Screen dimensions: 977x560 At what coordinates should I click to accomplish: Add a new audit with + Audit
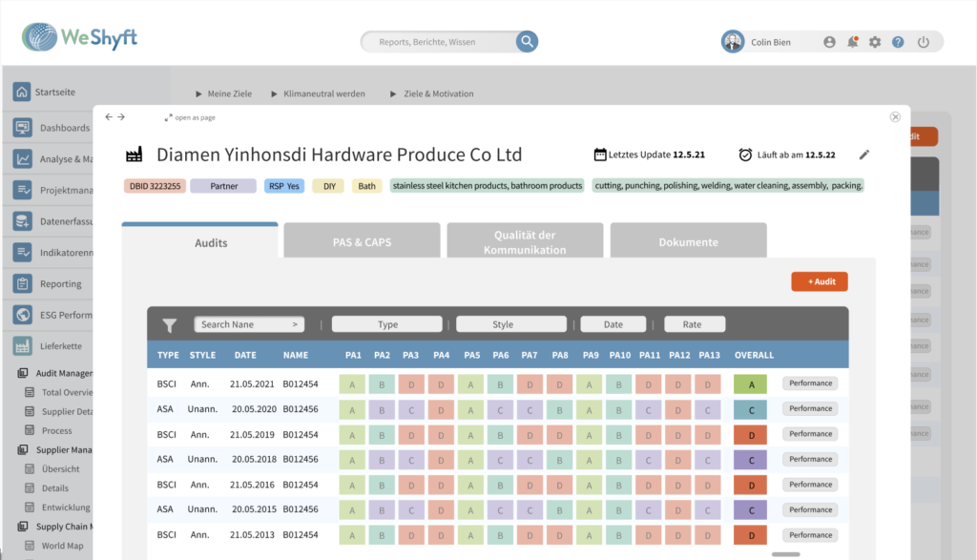820,281
